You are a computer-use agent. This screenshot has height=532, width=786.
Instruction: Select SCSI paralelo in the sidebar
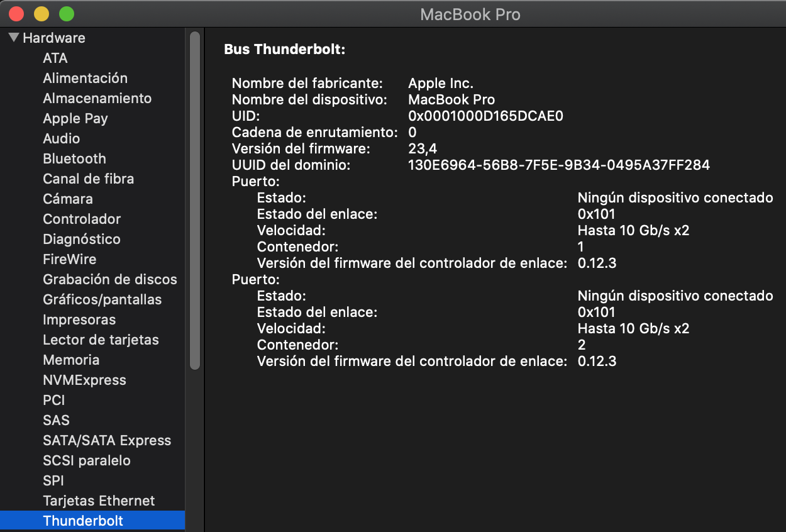coord(87,460)
